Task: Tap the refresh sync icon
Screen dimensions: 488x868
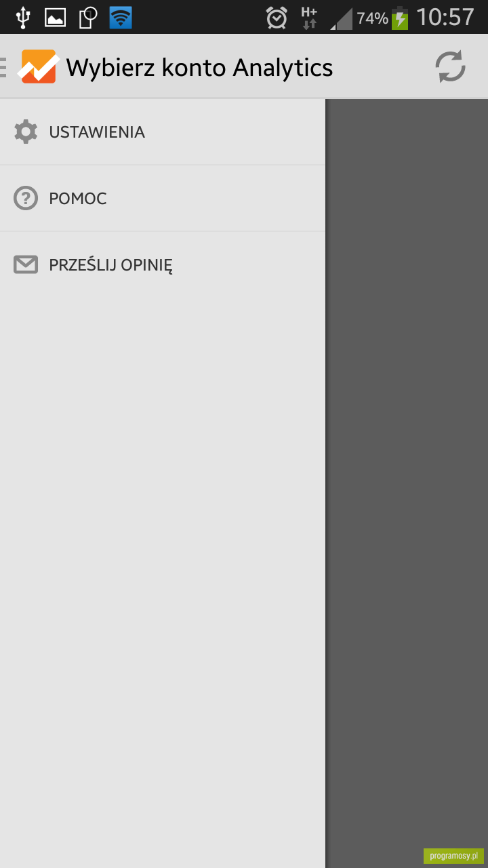Action: pos(450,67)
